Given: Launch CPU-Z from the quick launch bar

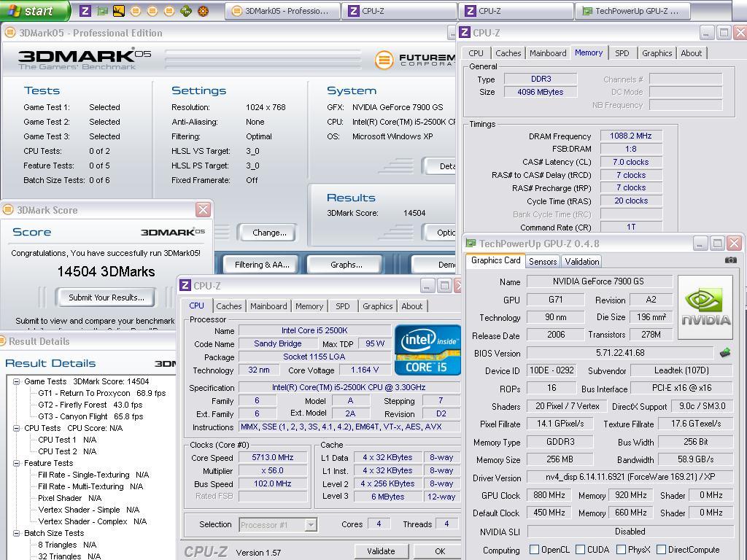Looking at the screenshot, I should point(85,10).
